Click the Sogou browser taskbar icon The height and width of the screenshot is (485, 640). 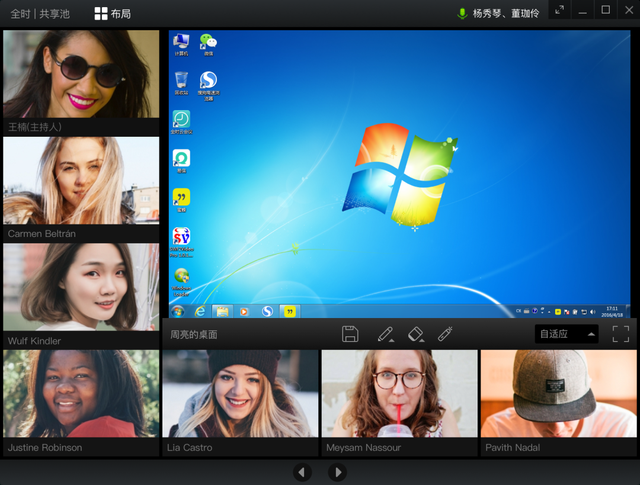[x=267, y=311]
